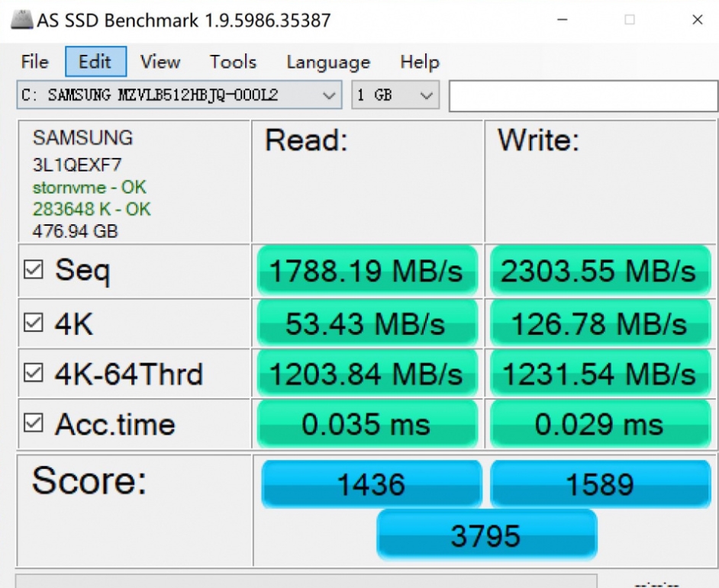The width and height of the screenshot is (719, 588).
Task: Click the read score 1436
Action: coord(372,484)
